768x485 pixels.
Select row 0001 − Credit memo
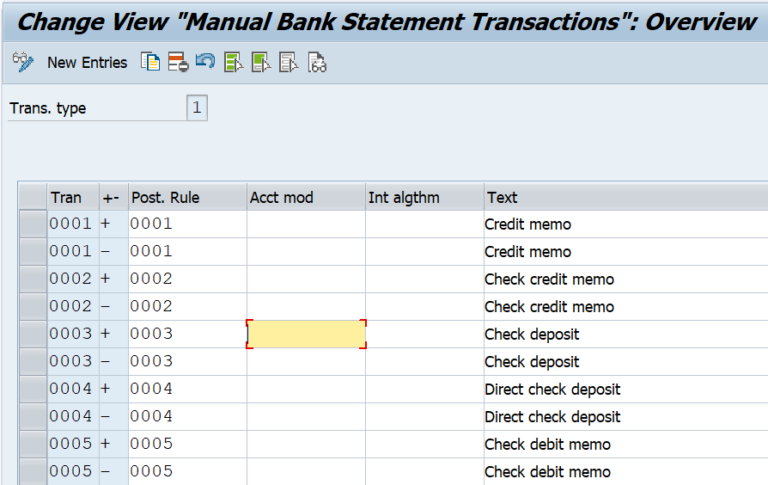coord(33,252)
